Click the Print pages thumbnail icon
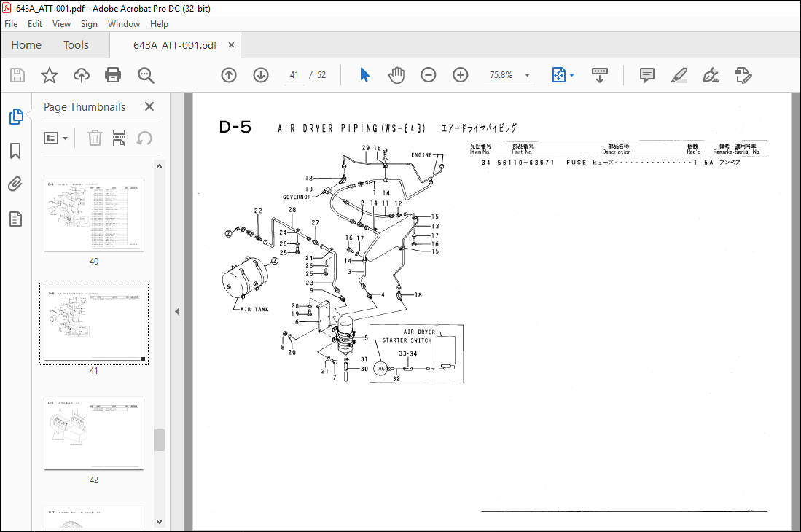 point(119,138)
